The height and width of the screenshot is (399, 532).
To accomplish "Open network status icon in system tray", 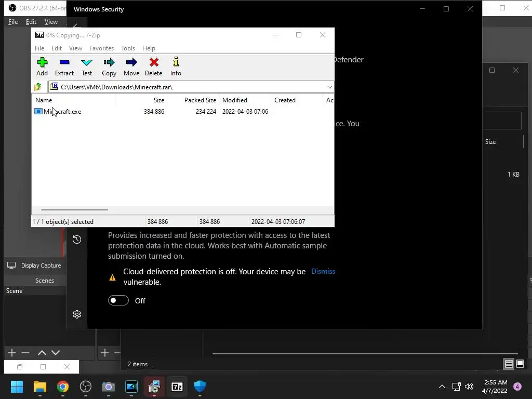I will point(456,387).
